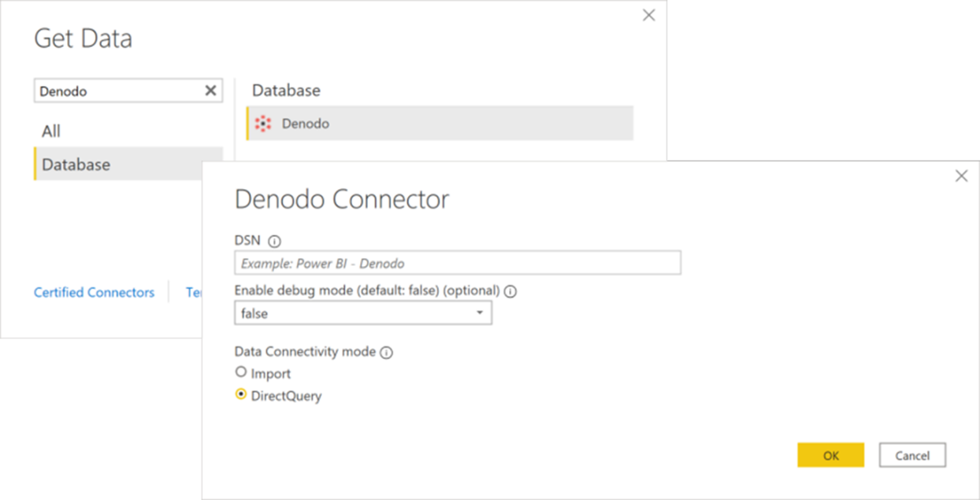Viewport: 980px width, 500px height.
Task: Click the debug mode dropdown arrow
Action: [480, 313]
